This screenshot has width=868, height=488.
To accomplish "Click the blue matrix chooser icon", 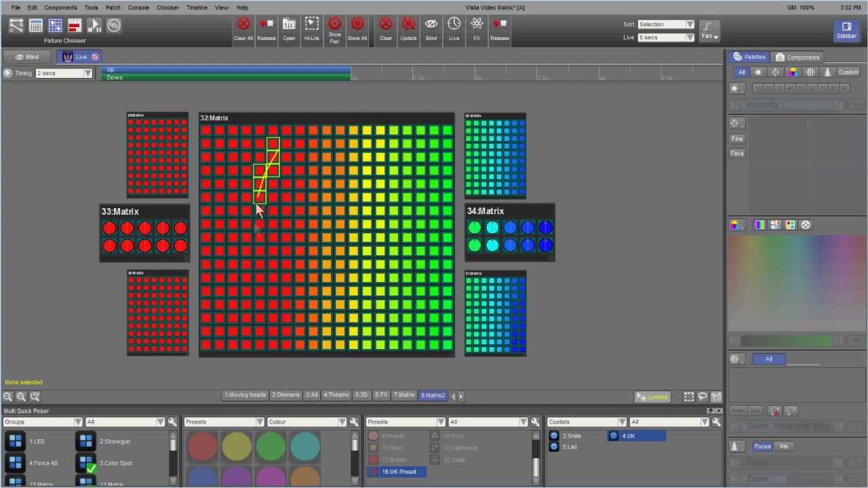I will click(56, 26).
